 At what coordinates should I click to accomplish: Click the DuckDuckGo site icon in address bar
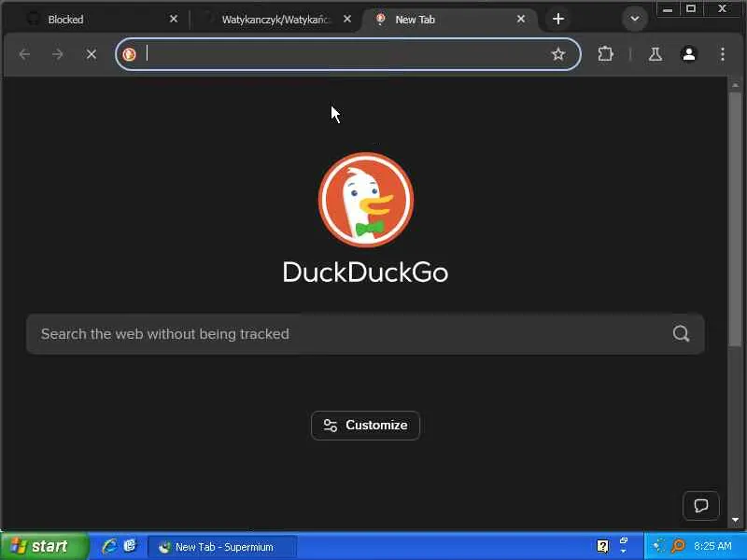click(129, 54)
